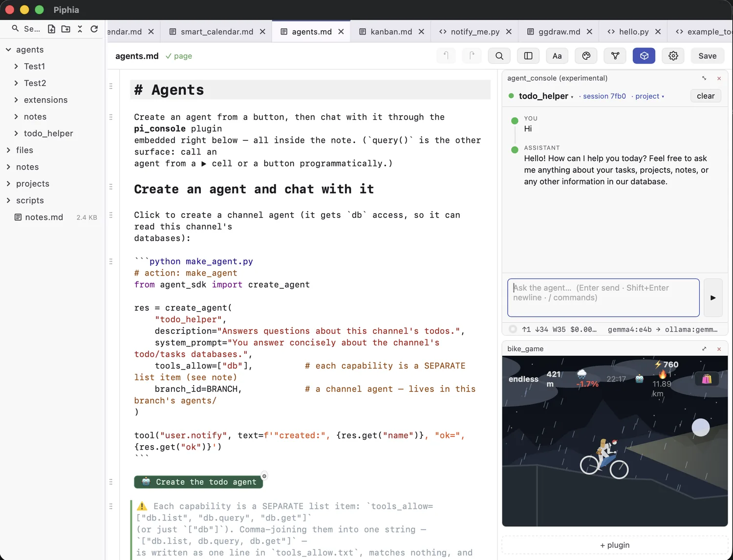Open the shop bag in bike game
This screenshot has width=733, height=560.
(707, 379)
